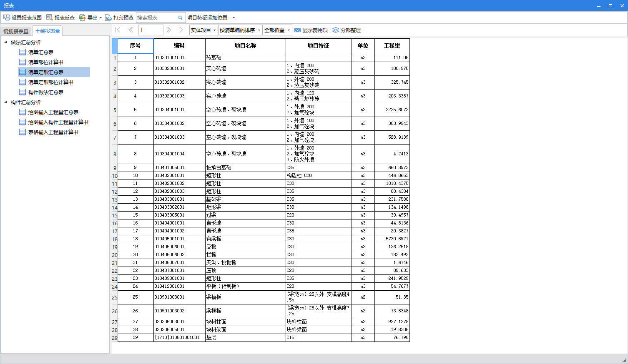Click code cell 010402001002
This screenshot has height=364, width=628.
[179, 184]
